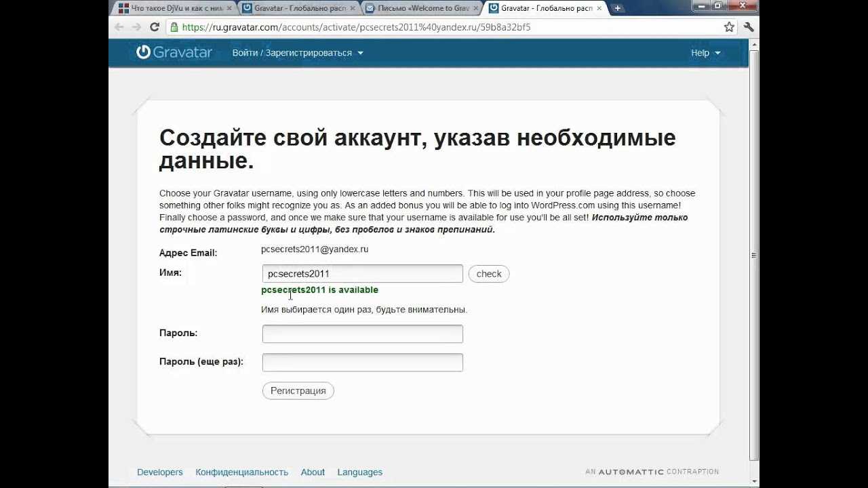Click the 'Имя выбирается один раз' note
This screenshot has height=488, width=868.
click(x=364, y=310)
